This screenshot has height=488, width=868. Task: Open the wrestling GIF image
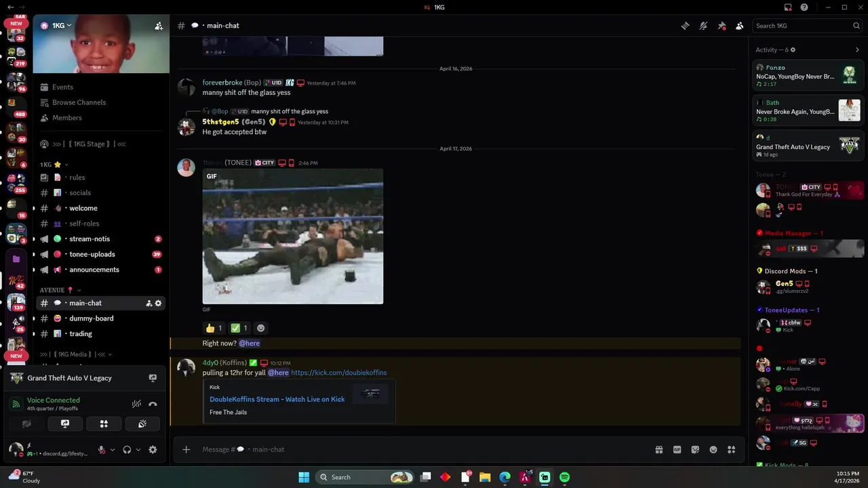click(x=293, y=237)
